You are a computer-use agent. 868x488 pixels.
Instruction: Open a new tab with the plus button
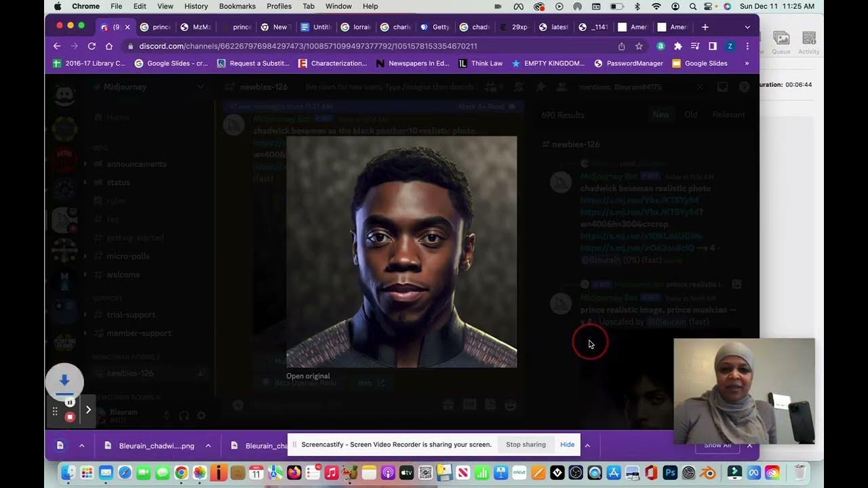pos(705,27)
